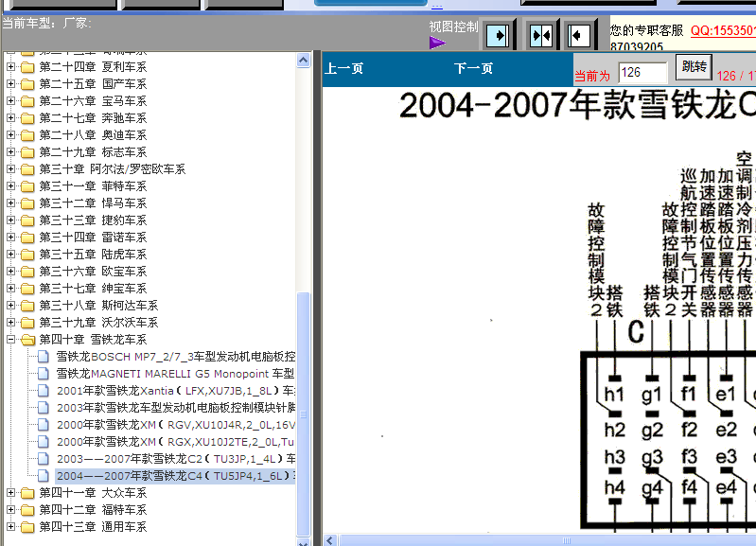Screen dimensions: 756x546
Task: Click the folder icon of 第三十四章 雷诺车系
Action: 27,238
